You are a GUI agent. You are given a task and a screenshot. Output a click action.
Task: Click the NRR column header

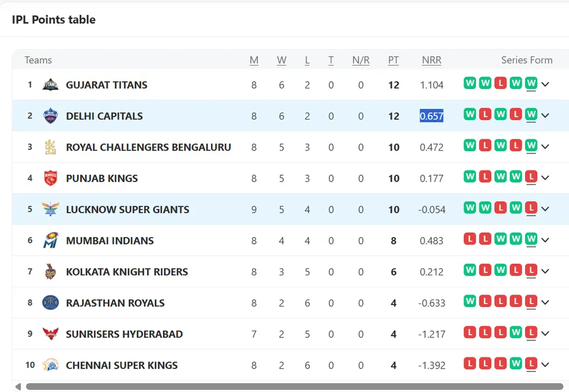431,60
